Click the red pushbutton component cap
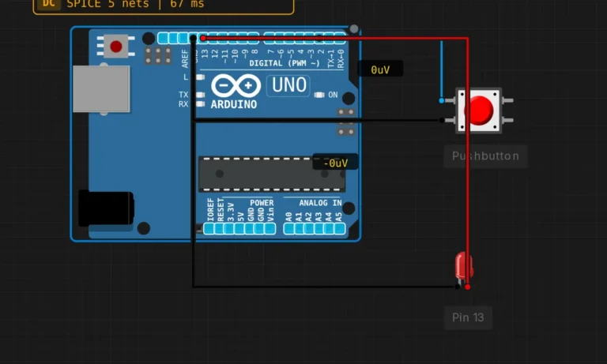 click(x=480, y=111)
